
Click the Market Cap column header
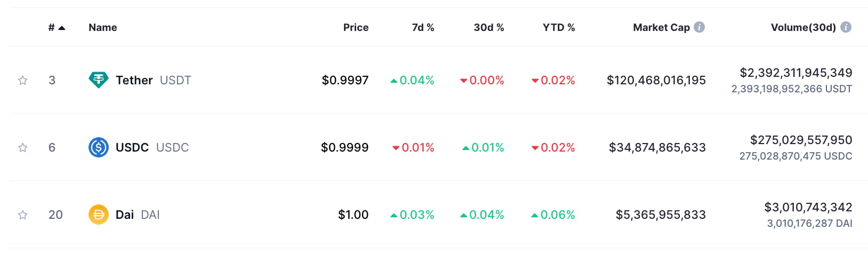(x=661, y=27)
